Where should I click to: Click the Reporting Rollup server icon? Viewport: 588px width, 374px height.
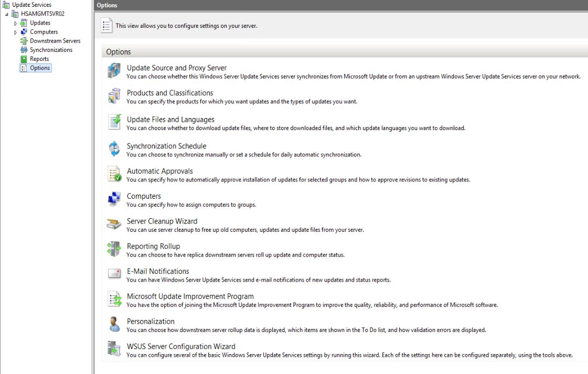tap(114, 249)
